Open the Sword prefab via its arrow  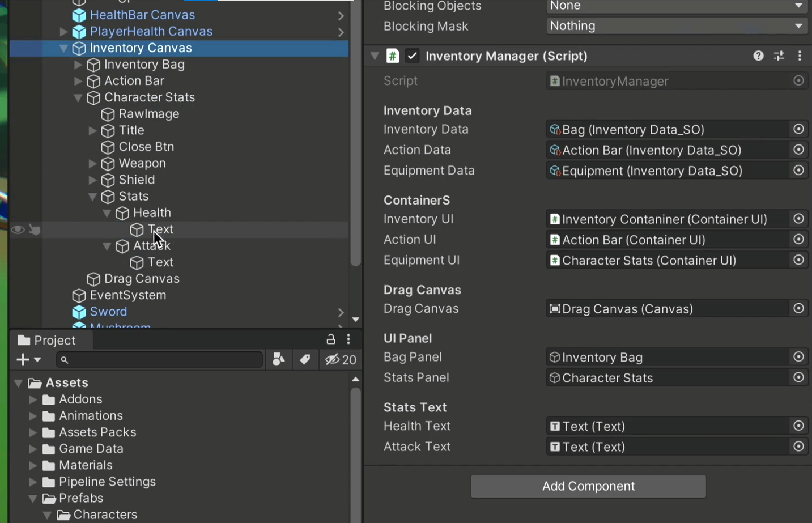341,312
